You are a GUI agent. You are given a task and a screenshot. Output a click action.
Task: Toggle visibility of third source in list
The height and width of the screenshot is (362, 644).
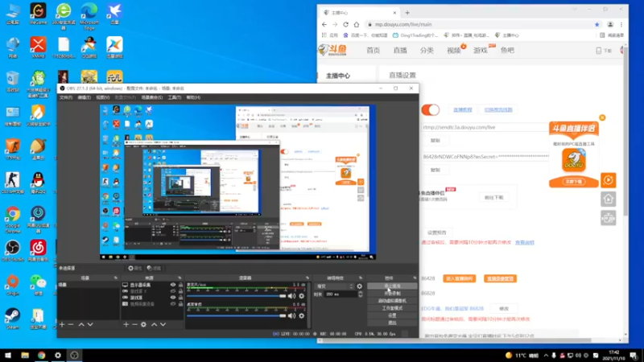tap(173, 298)
